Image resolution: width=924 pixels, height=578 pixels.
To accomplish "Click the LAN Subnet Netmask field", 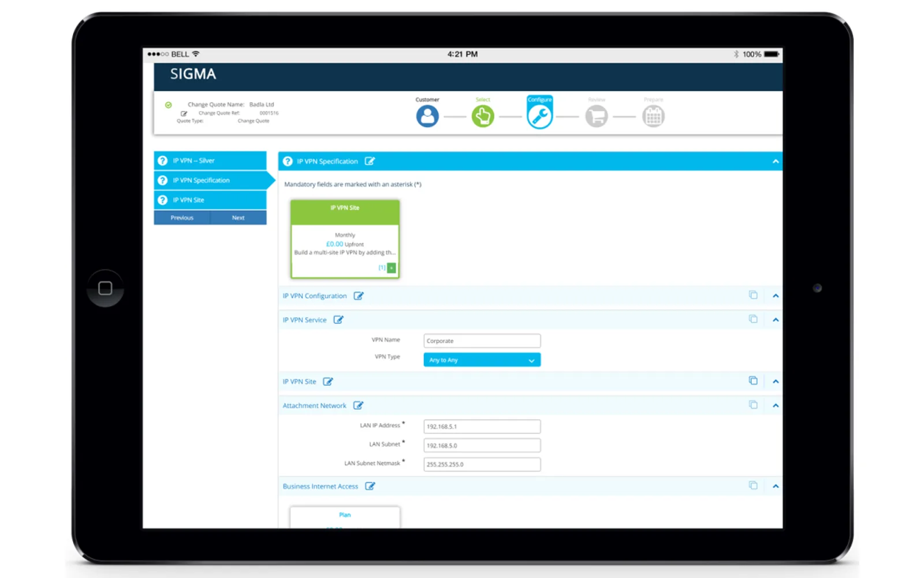I will 482,464.
